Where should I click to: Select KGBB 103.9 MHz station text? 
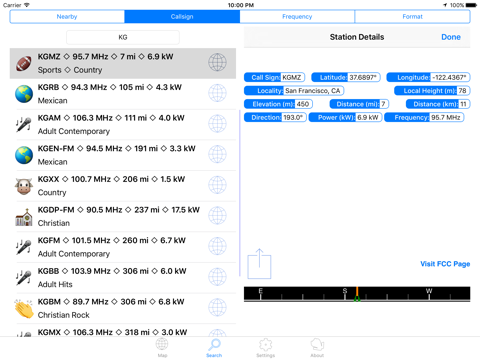(112, 271)
